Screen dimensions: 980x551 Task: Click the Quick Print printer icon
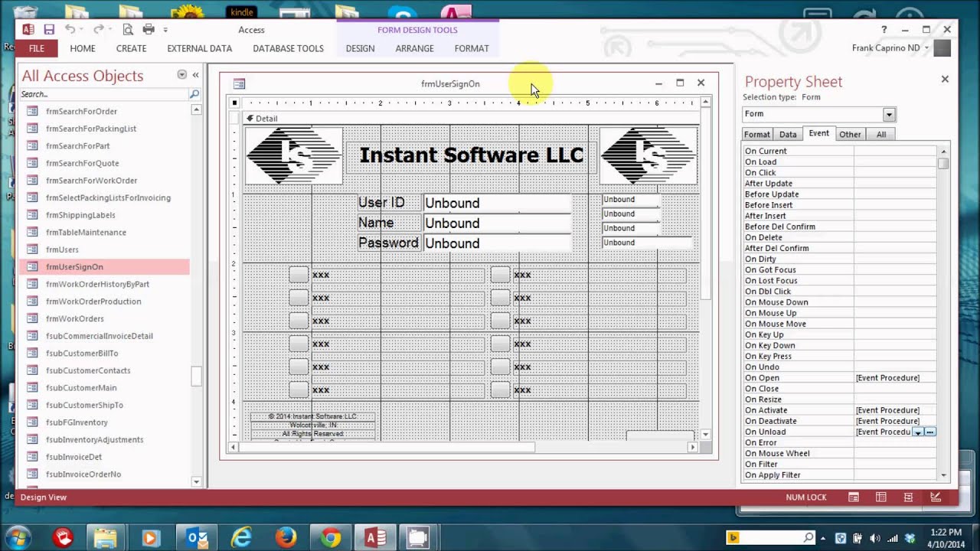(149, 30)
